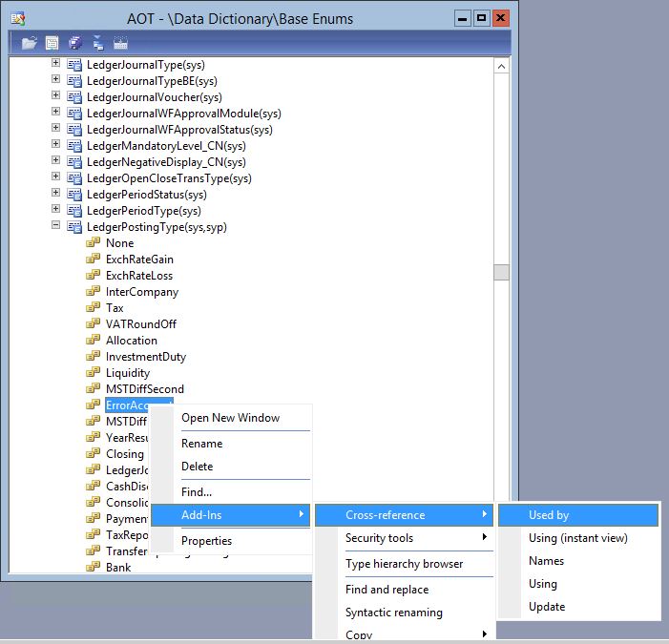Click the vertical scrollbar up arrow
This screenshot has height=644, width=669.
point(501,66)
